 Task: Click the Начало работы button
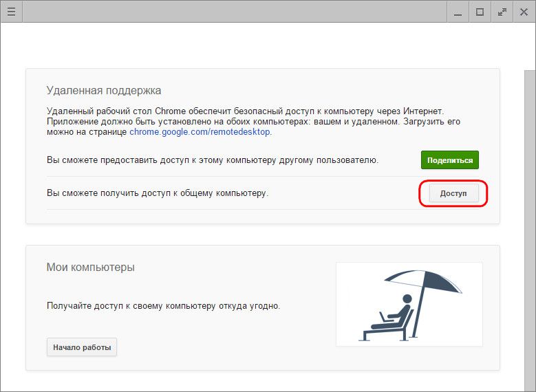[x=82, y=347]
